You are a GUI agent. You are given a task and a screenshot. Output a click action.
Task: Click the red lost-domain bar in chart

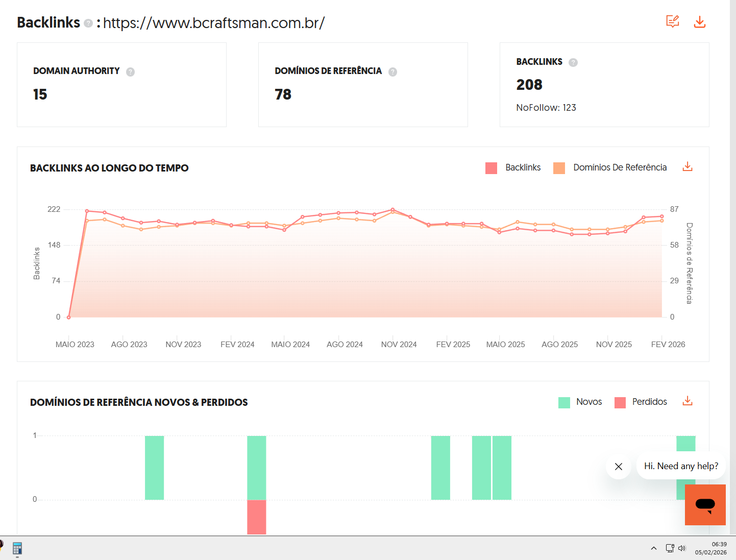(257, 517)
